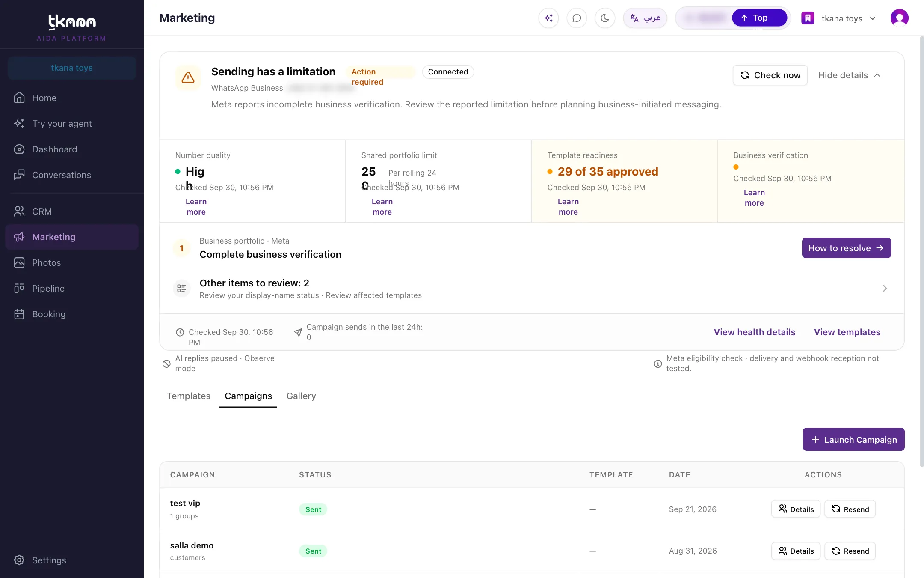
Task: Click the AI replies paused icon
Action: [x=166, y=364]
